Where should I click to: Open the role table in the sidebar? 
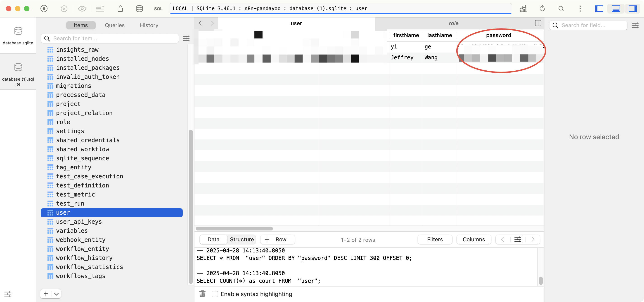[x=111, y=122]
